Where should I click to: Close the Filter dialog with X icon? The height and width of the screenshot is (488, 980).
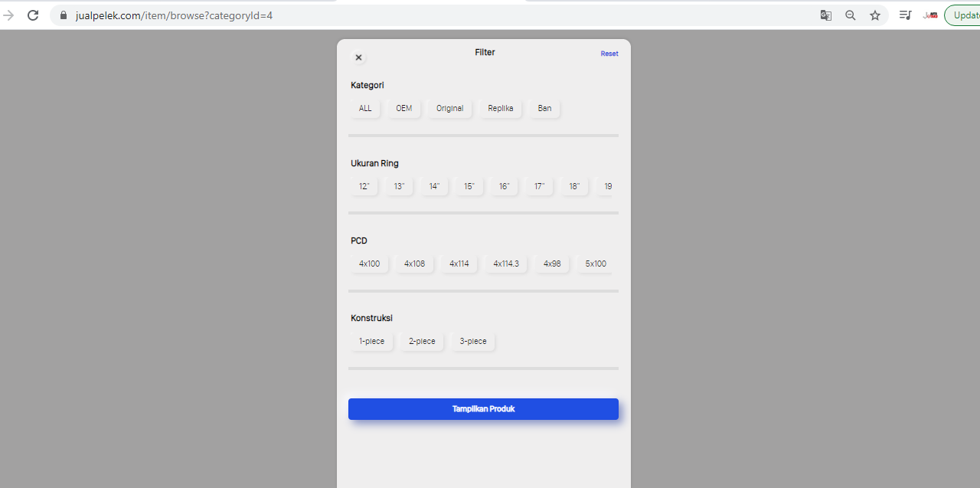358,57
